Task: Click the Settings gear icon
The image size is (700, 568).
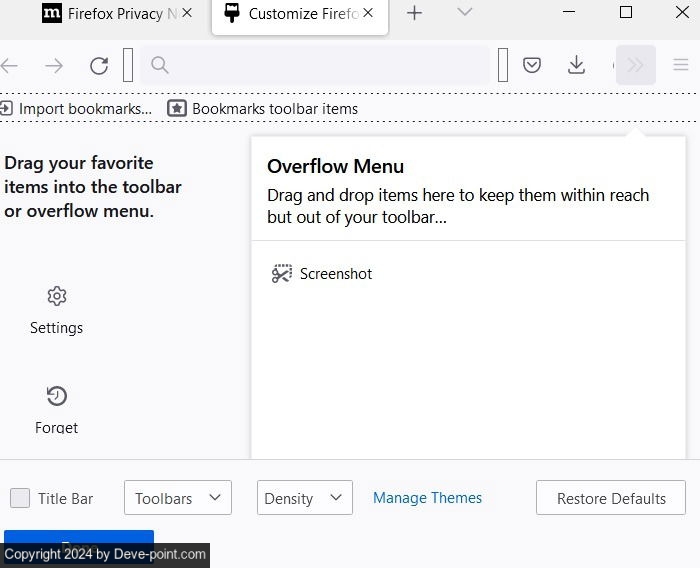Action: (x=56, y=296)
